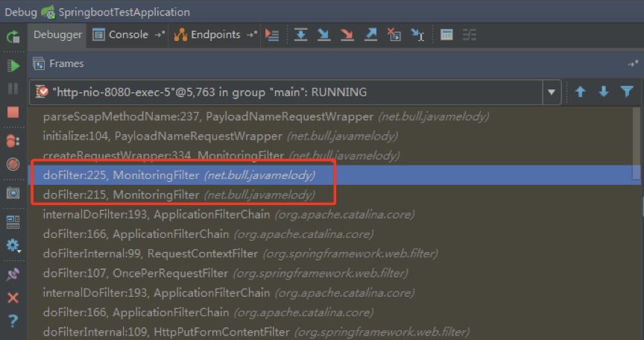644x340 pixels.
Task: Click hide icon next to Console tab
Action: pyautogui.click(x=160, y=35)
